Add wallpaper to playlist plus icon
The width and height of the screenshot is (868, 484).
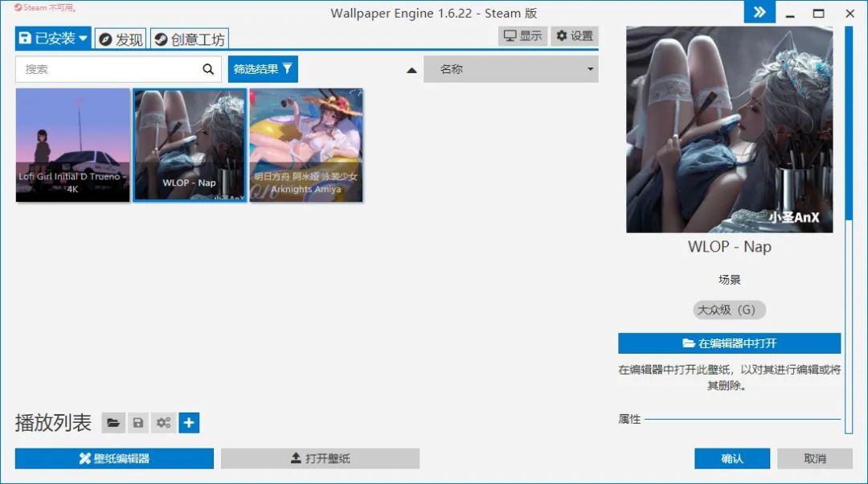click(x=189, y=423)
